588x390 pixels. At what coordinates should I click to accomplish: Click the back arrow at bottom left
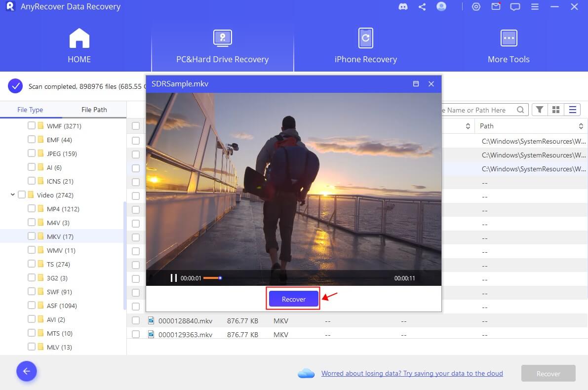[26, 371]
